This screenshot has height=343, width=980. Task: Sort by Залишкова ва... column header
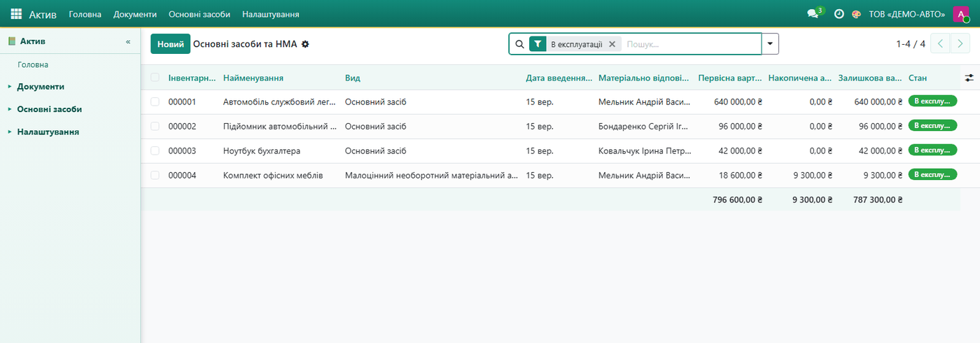[x=870, y=78]
